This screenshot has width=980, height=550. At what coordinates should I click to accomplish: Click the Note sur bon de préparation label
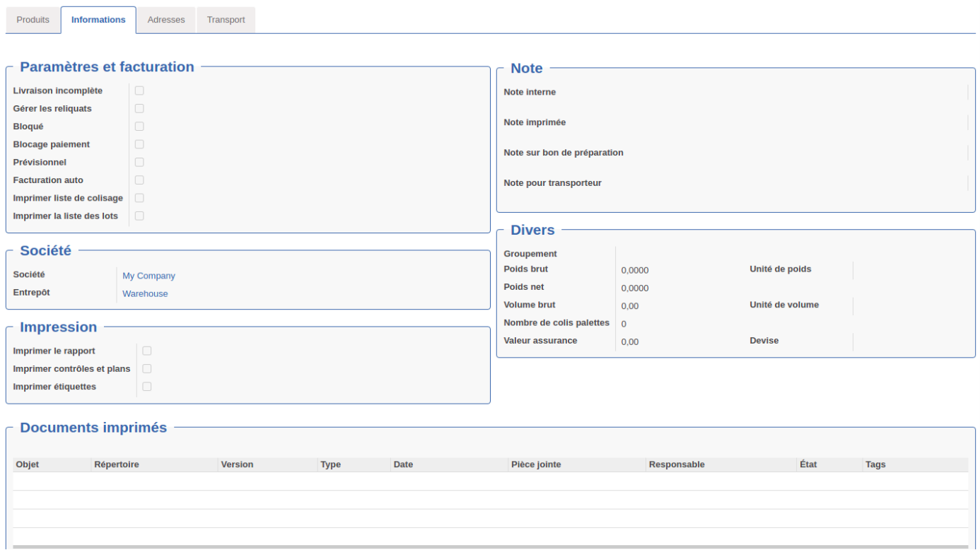pos(564,153)
